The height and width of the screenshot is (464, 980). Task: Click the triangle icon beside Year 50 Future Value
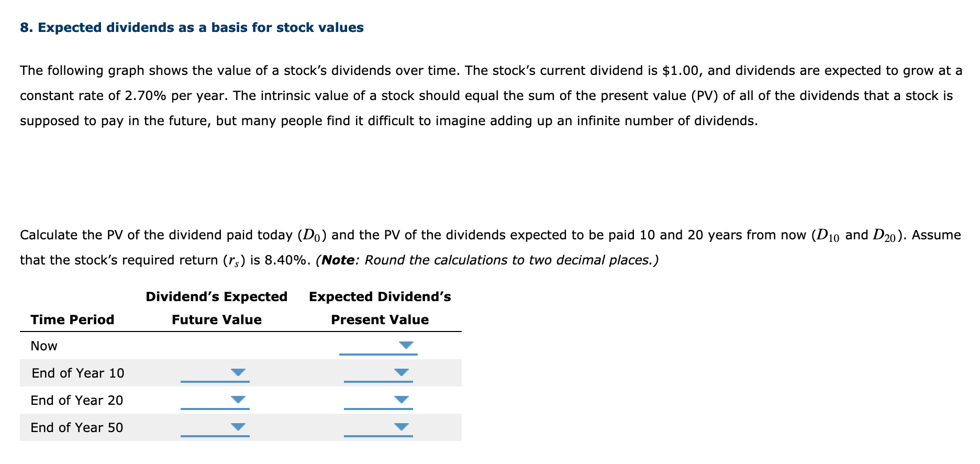click(x=238, y=427)
